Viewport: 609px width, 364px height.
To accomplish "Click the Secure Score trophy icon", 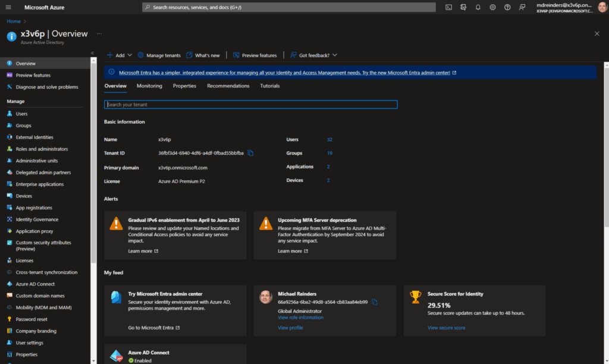I will pyautogui.click(x=416, y=297).
